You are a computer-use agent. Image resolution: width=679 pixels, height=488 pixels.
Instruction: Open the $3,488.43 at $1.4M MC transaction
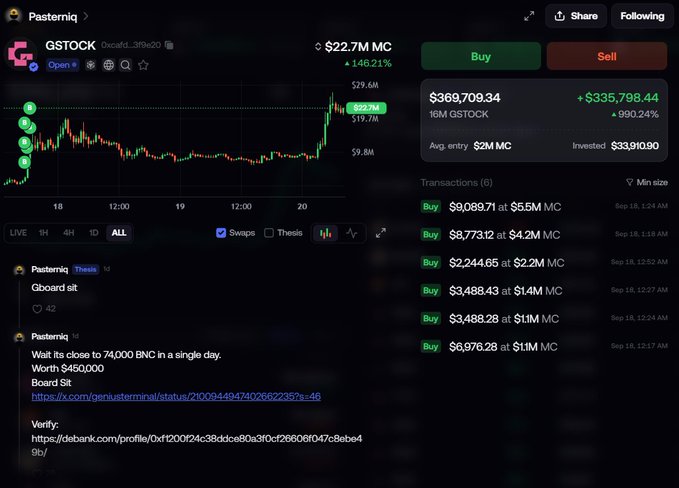pos(544,291)
